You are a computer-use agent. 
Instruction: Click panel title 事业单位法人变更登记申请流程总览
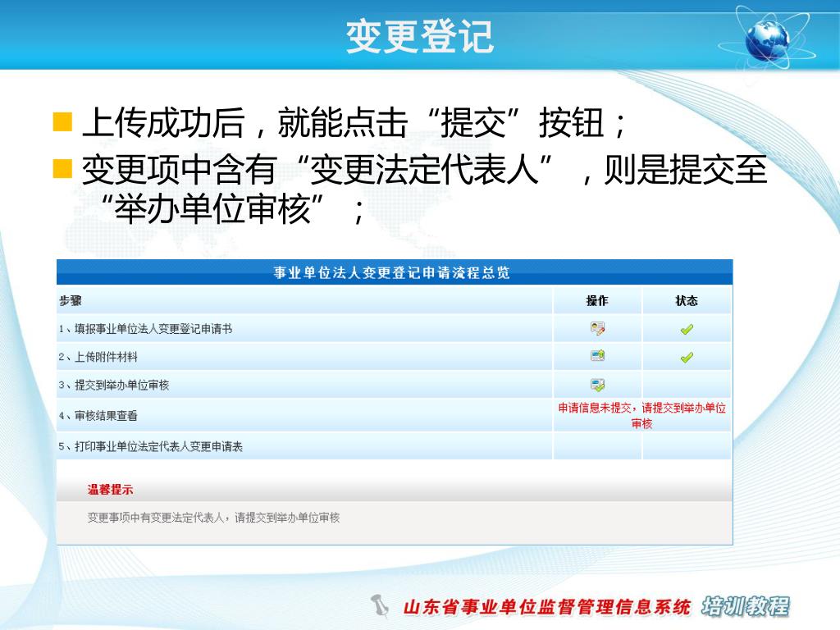[391, 272]
